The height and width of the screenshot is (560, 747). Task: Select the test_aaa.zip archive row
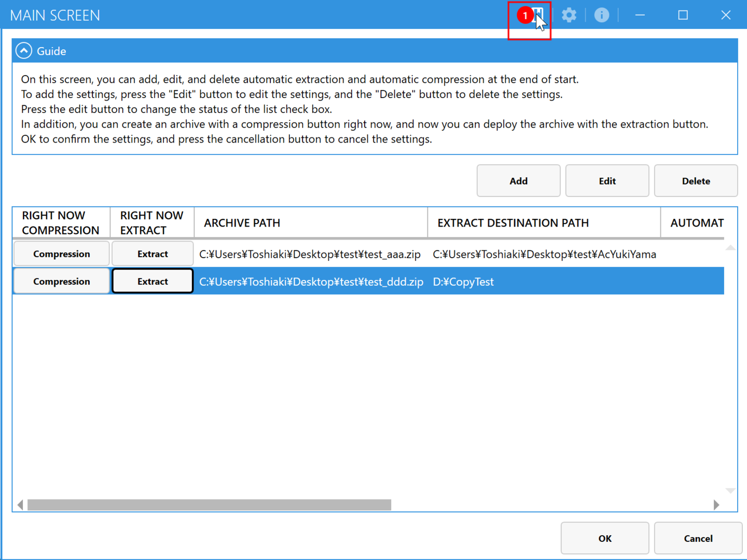(310, 255)
